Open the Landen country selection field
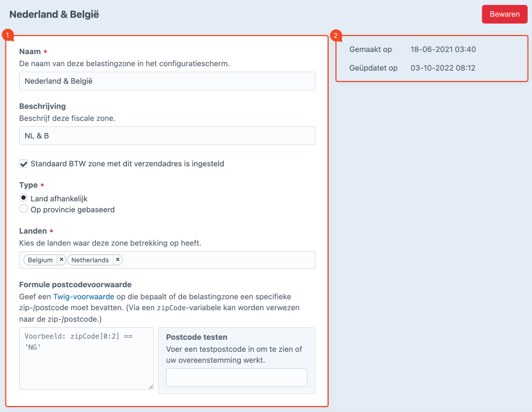Image resolution: width=532 pixels, height=412 pixels. [219, 259]
